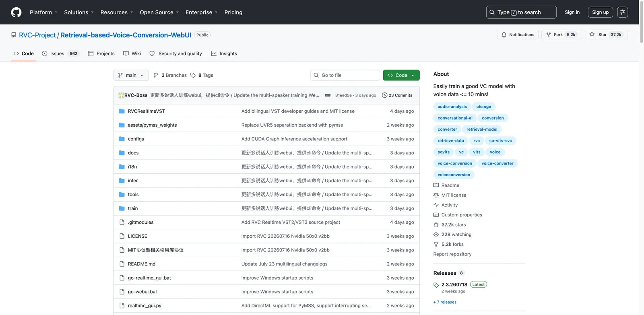The width and height of the screenshot is (644, 315).
Task: Click the Notifications bell button
Action: [x=518, y=35]
